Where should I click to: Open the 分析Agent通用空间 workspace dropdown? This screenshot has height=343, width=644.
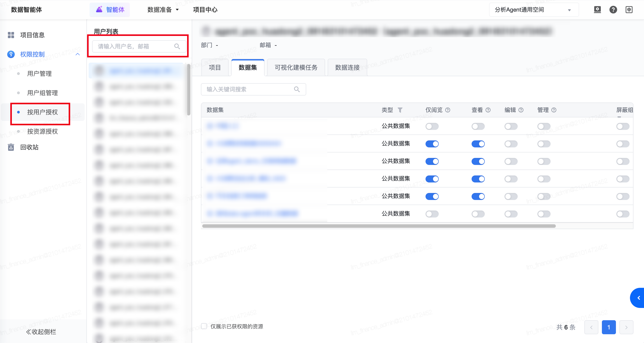coord(534,10)
